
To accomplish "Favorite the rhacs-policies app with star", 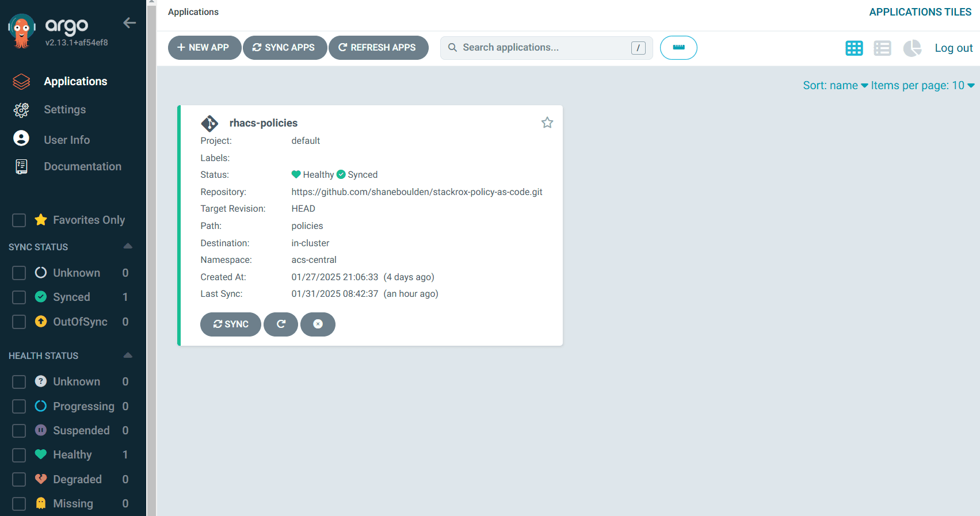I will [x=547, y=123].
